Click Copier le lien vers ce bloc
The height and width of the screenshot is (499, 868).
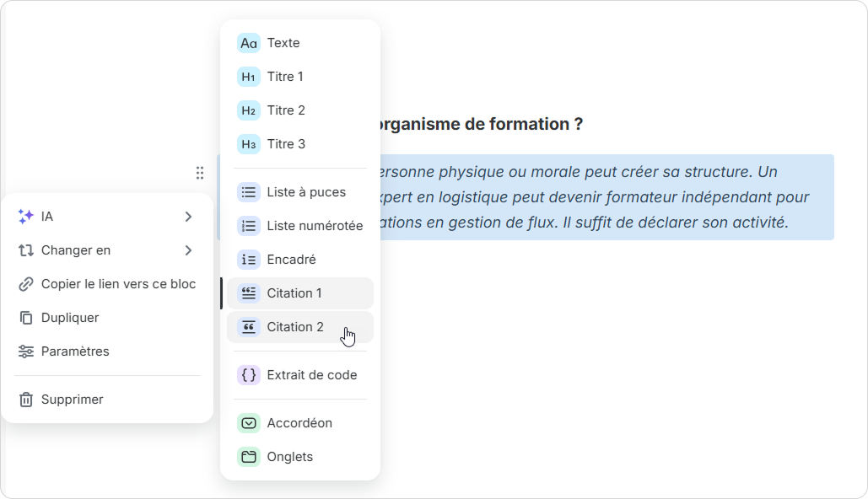pyautogui.click(x=118, y=284)
